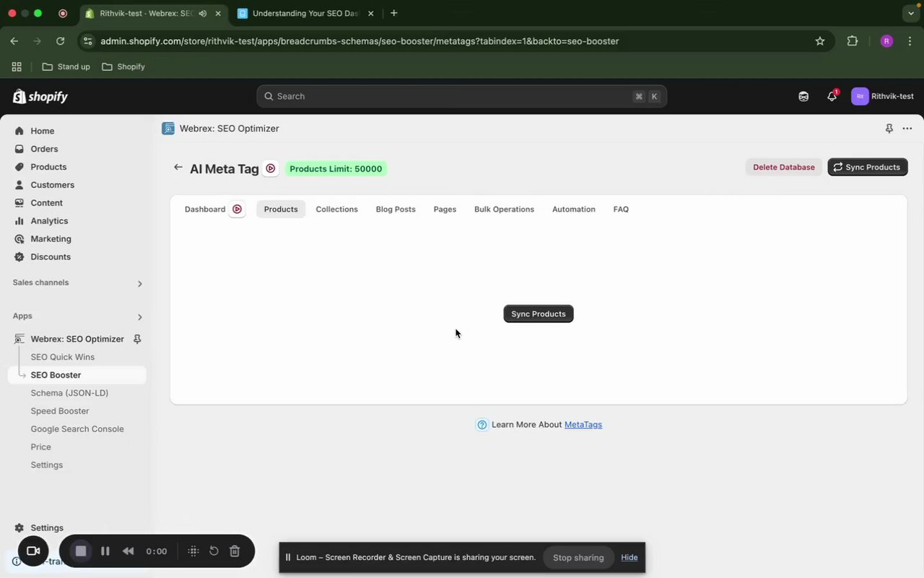Open the Sidekick assistant icon
The image size is (924, 578).
(803, 96)
